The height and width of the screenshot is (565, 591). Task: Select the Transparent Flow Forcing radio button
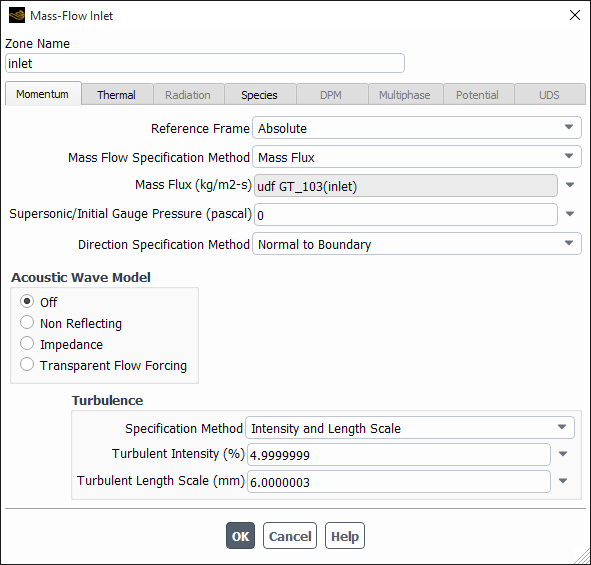coord(27,365)
